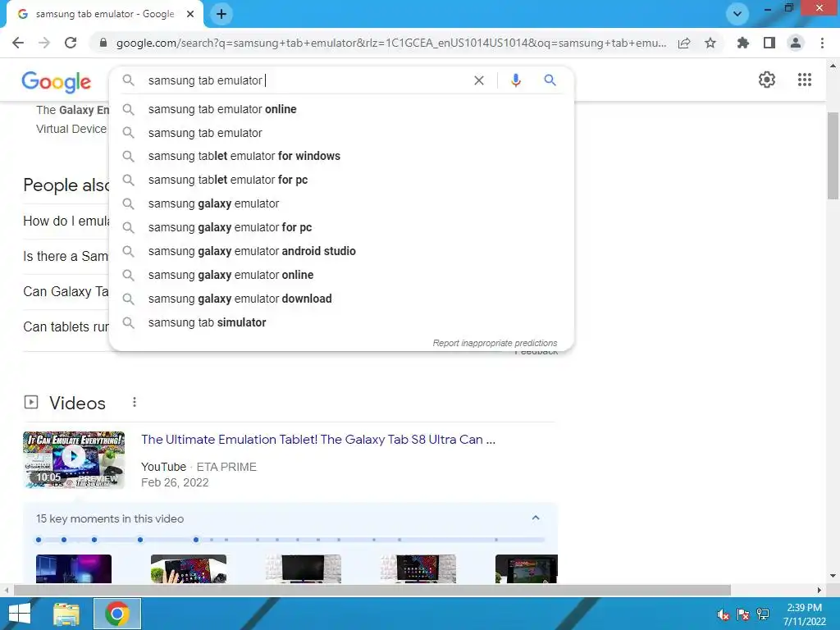Open network tray icon
This screenshot has height=630, width=840.
click(763, 614)
